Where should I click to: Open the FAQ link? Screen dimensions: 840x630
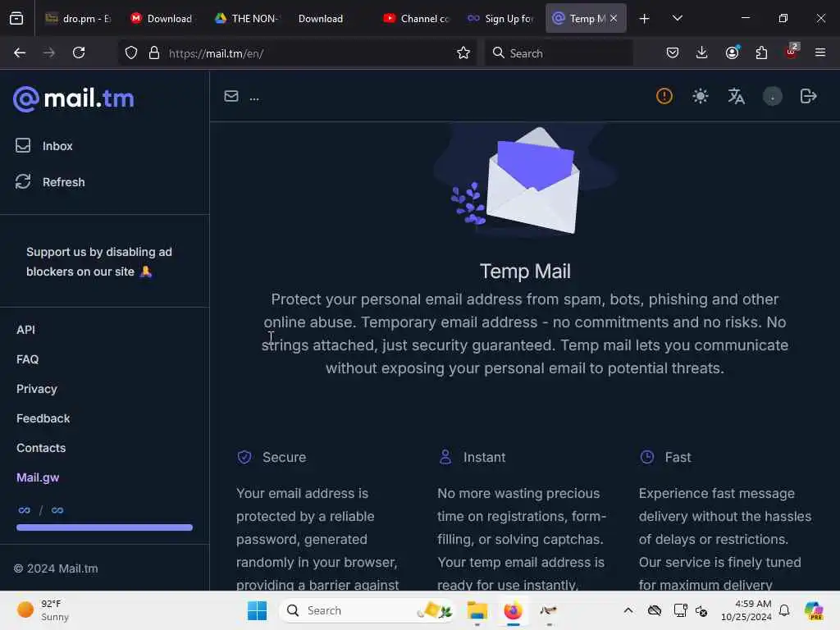[27, 359]
